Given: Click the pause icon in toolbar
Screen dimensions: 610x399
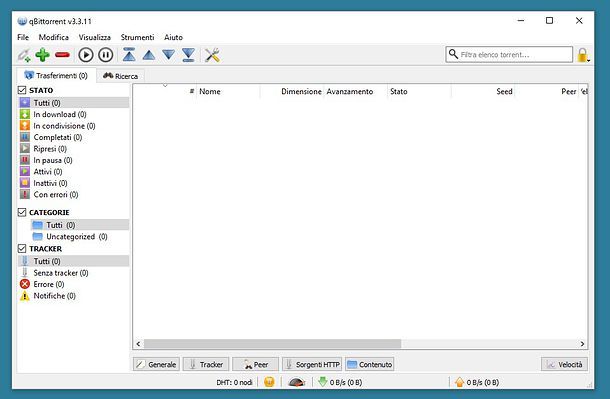Looking at the screenshot, I should point(105,55).
